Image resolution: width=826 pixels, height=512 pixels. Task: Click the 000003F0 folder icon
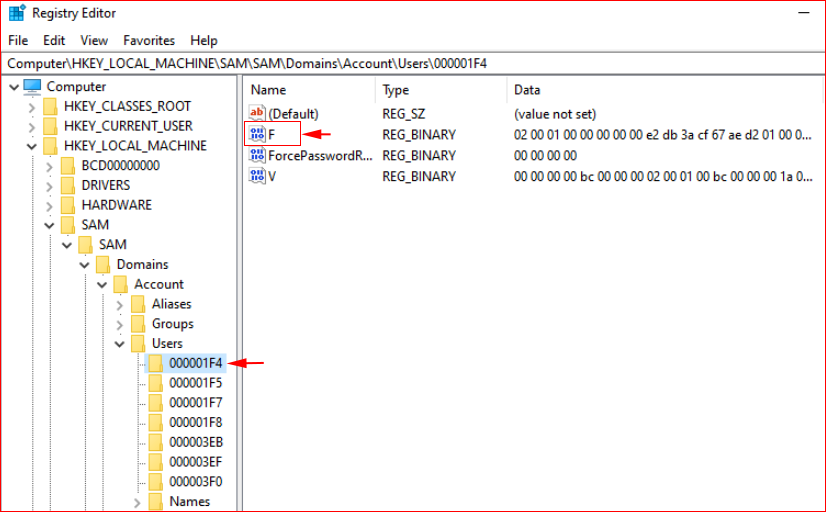(x=155, y=482)
